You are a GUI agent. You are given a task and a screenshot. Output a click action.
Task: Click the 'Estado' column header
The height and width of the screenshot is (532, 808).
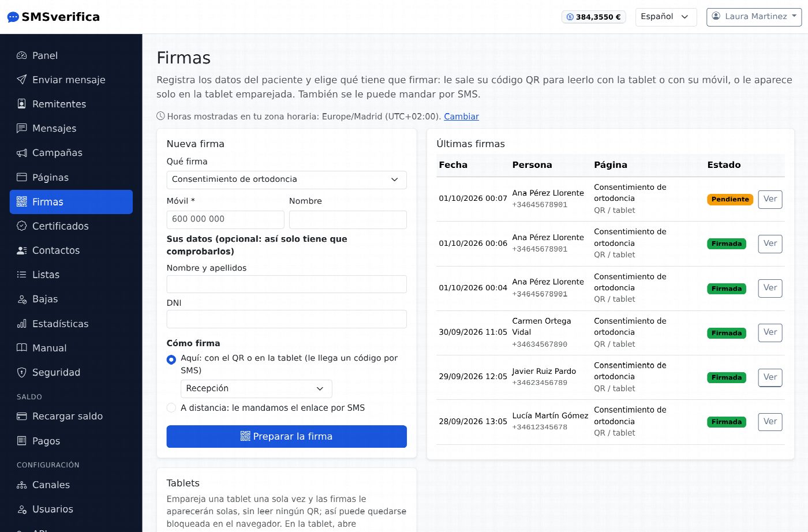[x=724, y=165]
